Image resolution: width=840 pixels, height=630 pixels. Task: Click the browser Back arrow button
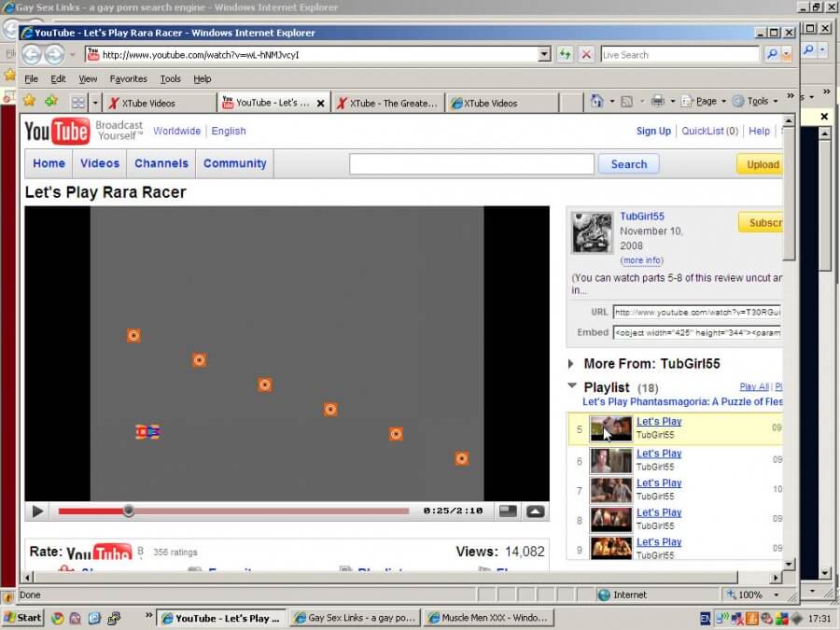coord(32,54)
